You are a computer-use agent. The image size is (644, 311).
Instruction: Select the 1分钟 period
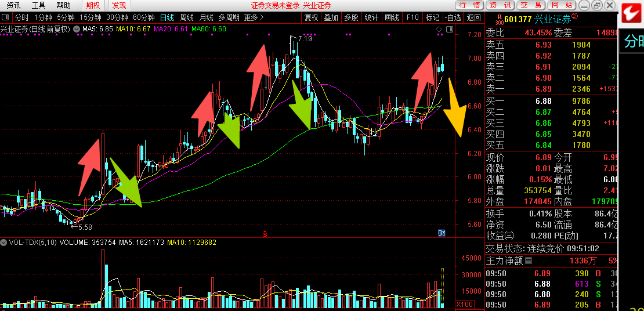pos(43,17)
